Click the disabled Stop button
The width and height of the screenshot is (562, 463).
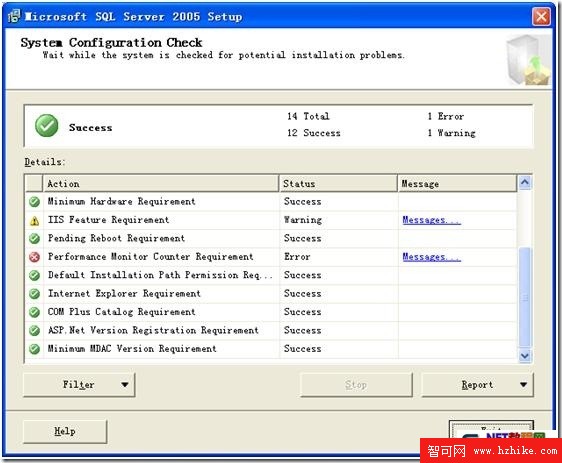point(356,385)
